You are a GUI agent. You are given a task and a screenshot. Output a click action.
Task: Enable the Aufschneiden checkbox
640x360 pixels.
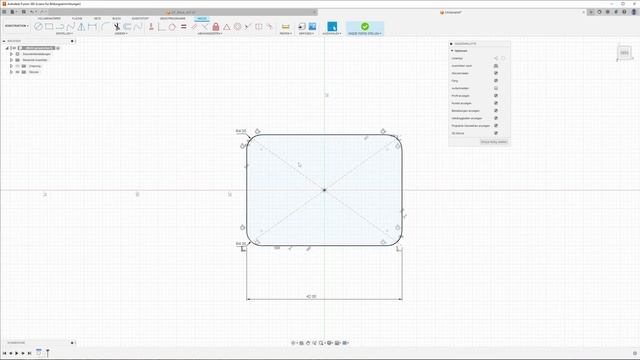pos(496,88)
